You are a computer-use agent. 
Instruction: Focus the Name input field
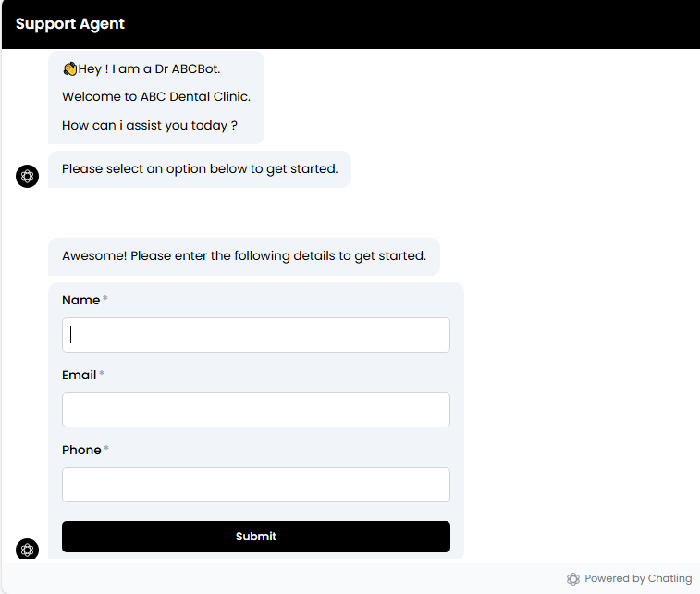click(256, 335)
